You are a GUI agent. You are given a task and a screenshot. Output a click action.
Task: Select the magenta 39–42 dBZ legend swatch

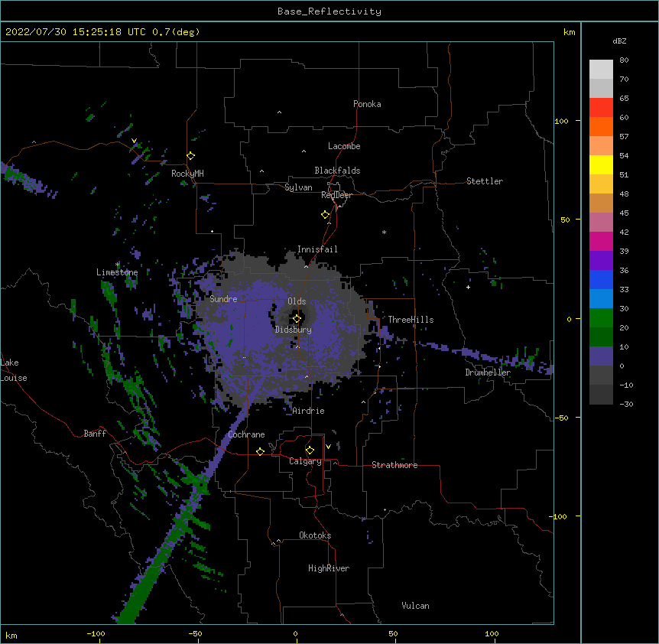(x=601, y=241)
